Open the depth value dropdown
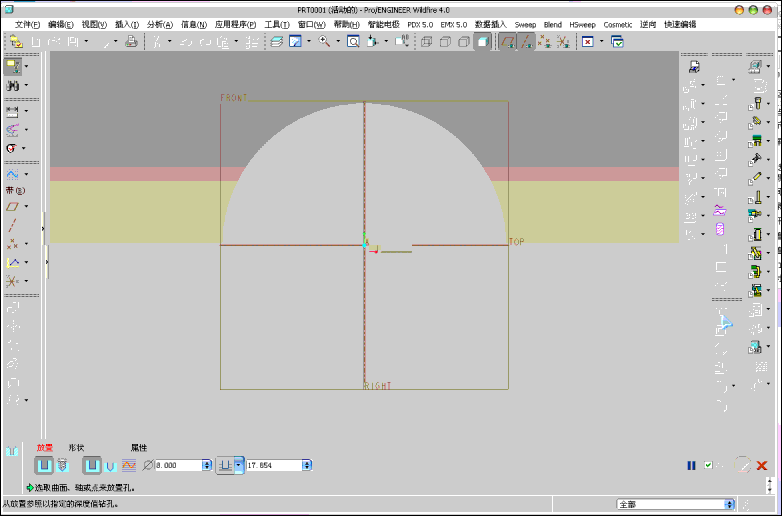The height and width of the screenshot is (516, 782). [x=307, y=465]
